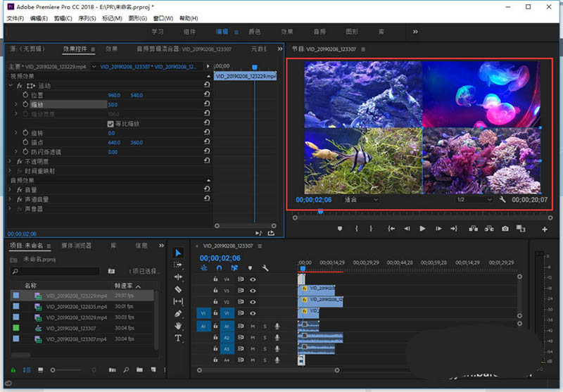Image resolution: width=563 pixels, height=392 pixels.
Task: Click the Mark Out bracket button
Action: [x=371, y=228]
